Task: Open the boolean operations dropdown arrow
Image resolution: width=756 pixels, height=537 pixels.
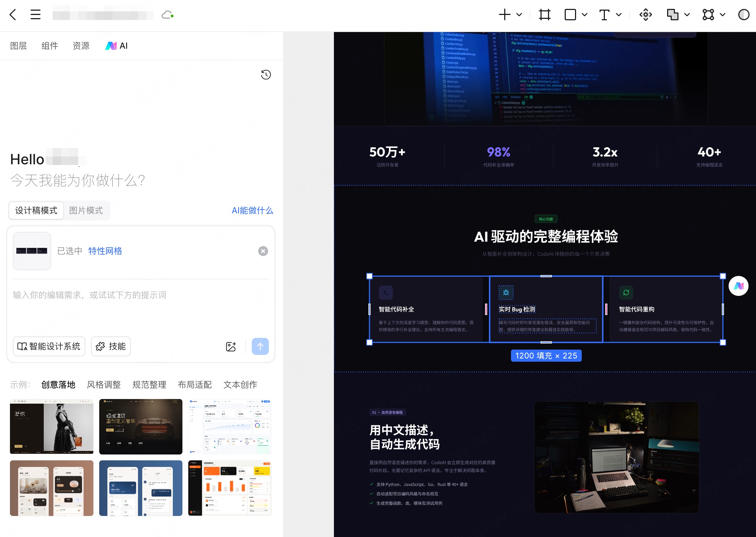Action: 687,15
